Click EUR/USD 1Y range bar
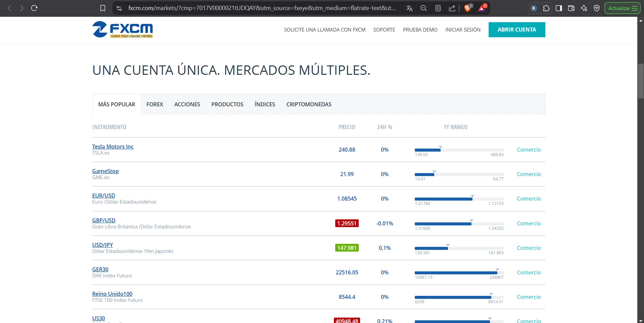The height and width of the screenshot is (323, 644). tap(459, 199)
